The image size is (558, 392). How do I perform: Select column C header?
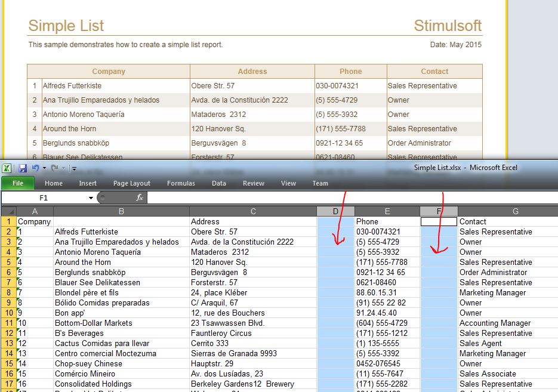pos(253,211)
